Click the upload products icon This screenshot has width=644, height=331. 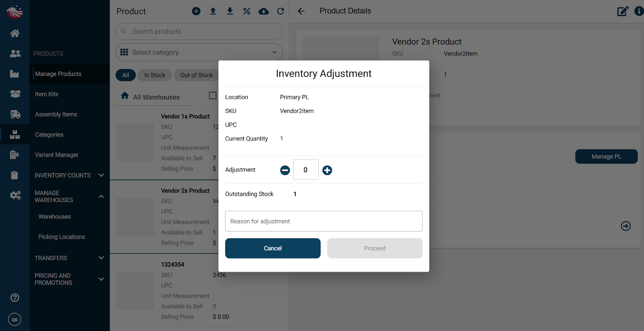click(x=213, y=11)
